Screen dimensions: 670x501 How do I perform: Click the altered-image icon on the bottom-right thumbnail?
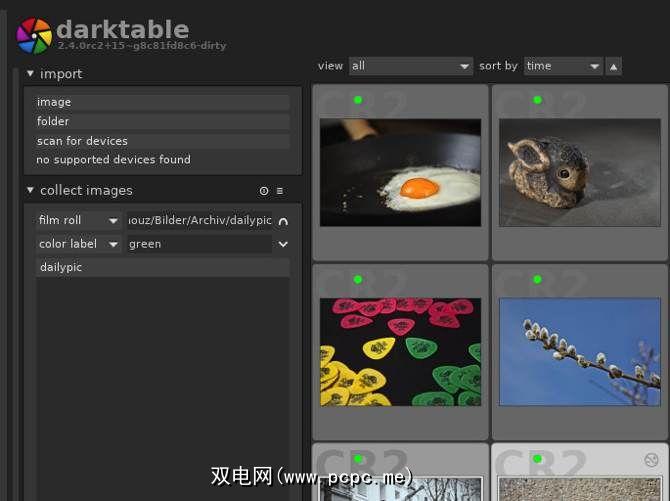[x=651, y=459]
